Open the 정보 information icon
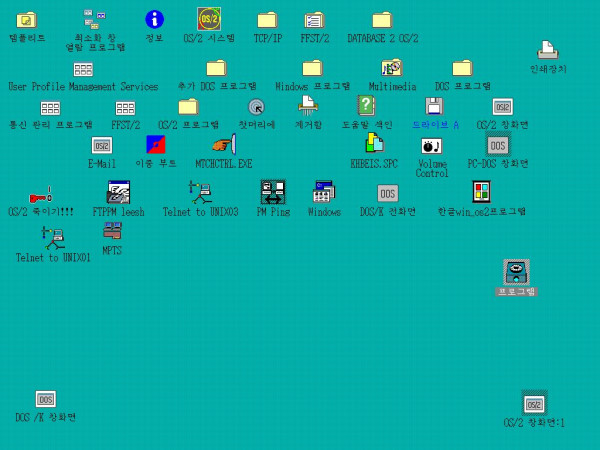The image size is (600, 450). (154, 20)
